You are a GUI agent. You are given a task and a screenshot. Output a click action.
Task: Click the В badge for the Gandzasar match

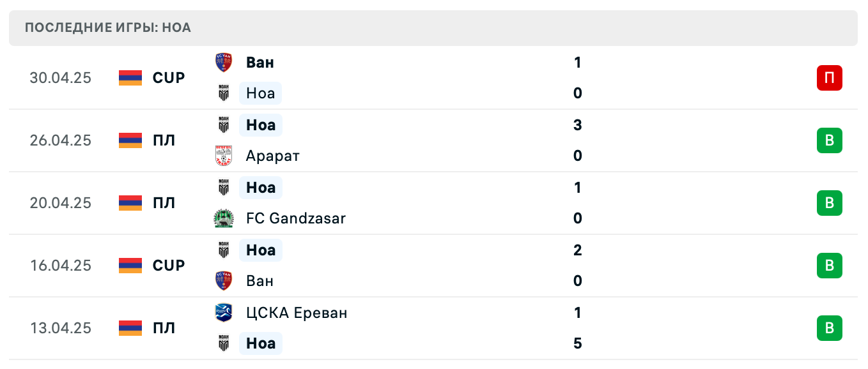[x=830, y=203]
